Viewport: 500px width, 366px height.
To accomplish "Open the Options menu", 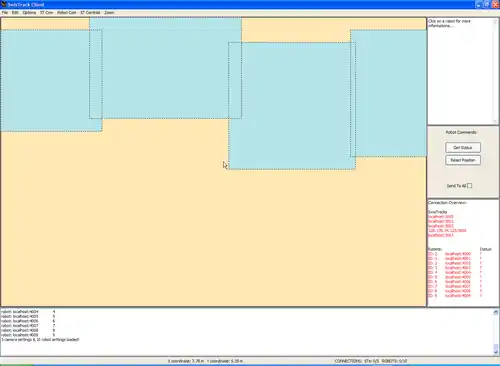I will click(29, 12).
